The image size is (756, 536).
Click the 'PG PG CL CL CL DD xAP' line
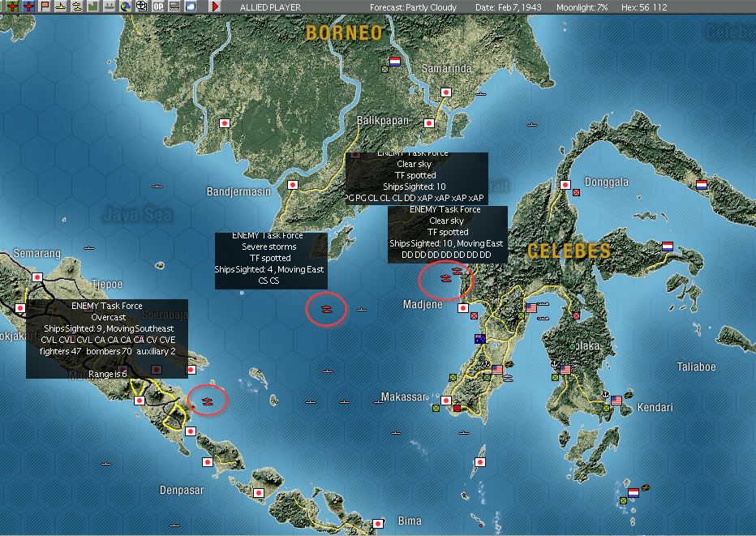pos(415,198)
